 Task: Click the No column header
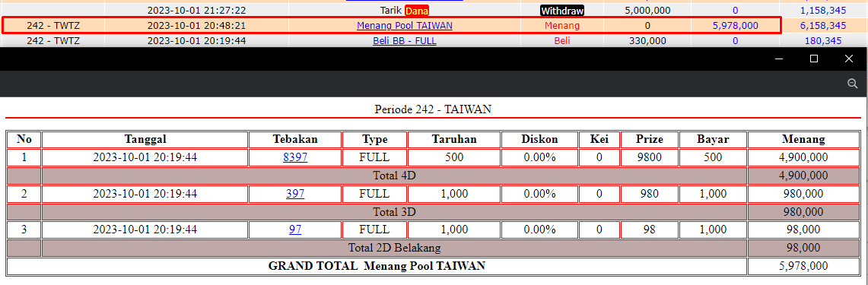pyautogui.click(x=24, y=139)
